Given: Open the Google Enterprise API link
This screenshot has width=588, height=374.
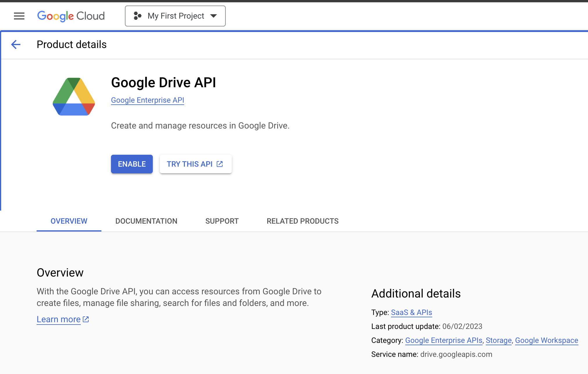Looking at the screenshot, I should [147, 100].
